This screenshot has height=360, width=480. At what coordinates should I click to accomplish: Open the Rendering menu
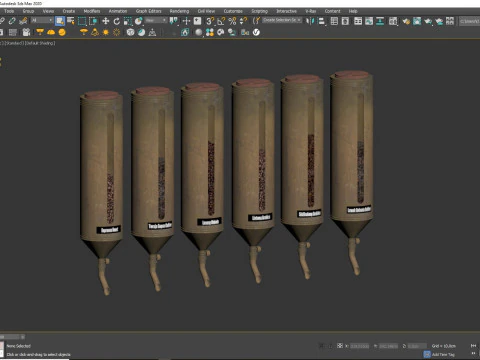point(179,11)
